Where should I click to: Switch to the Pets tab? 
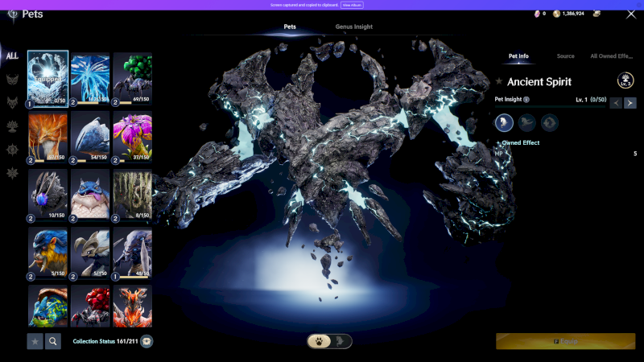click(290, 27)
